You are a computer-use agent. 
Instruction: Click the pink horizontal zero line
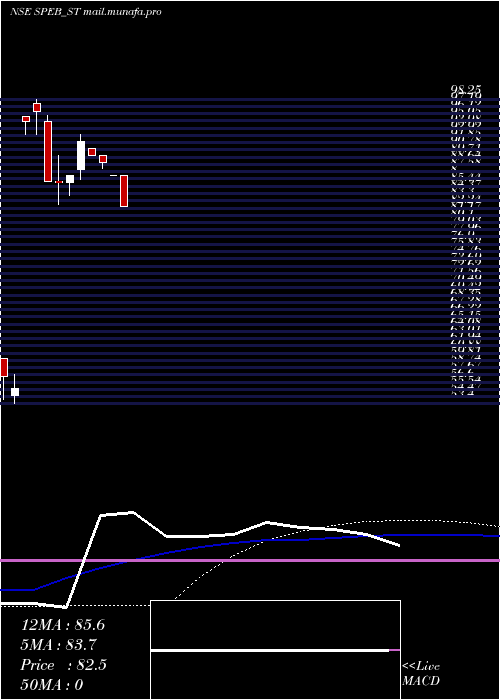[250, 560]
